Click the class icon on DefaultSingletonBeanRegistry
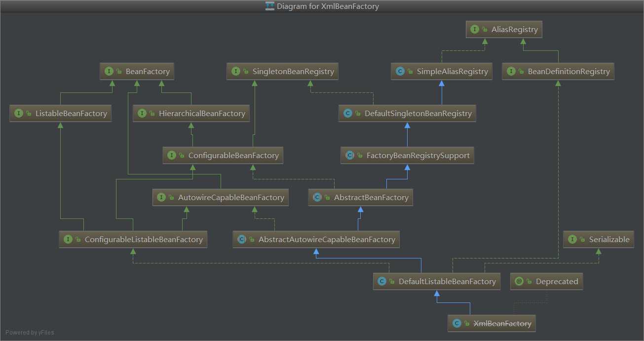This screenshot has width=644, height=341. (x=348, y=114)
